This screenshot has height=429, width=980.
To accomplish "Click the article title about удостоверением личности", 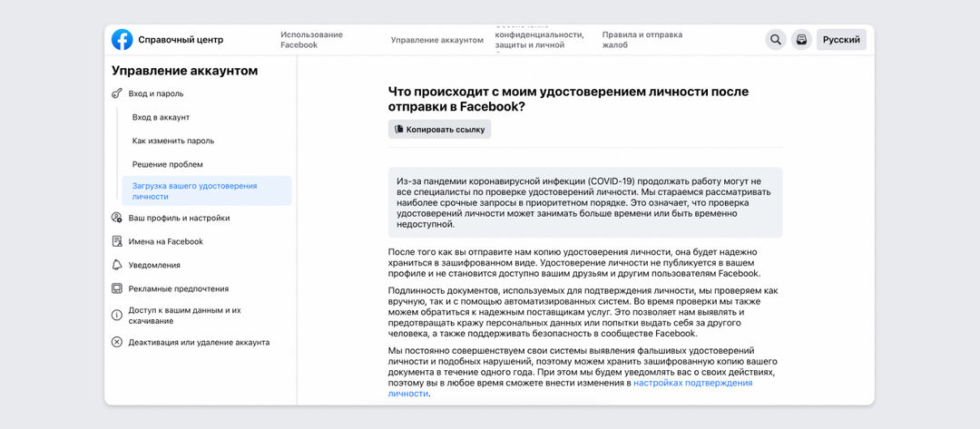I will click(568, 99).
